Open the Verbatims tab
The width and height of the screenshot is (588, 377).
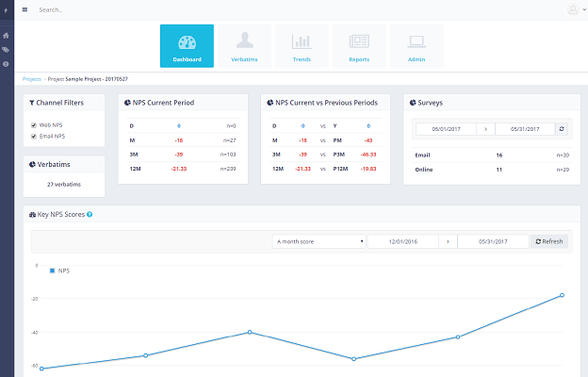244,46
